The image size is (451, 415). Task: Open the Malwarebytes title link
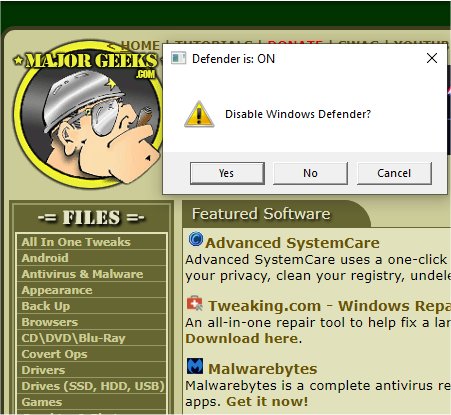click(x=263, y=369)
